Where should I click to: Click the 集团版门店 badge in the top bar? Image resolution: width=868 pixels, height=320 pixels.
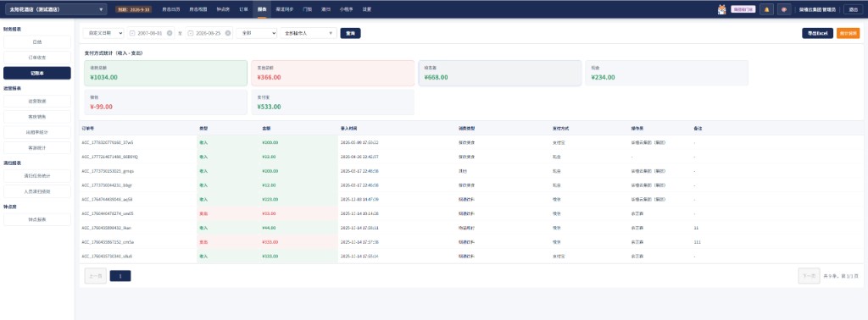coord(743,9)
